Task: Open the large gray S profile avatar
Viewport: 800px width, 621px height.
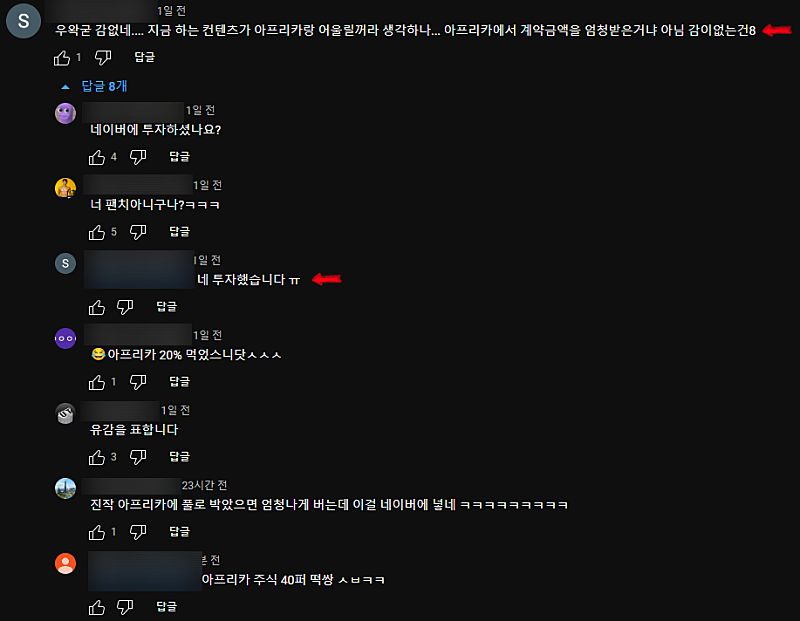Action: pyautogui.click(x=23, y=21)
